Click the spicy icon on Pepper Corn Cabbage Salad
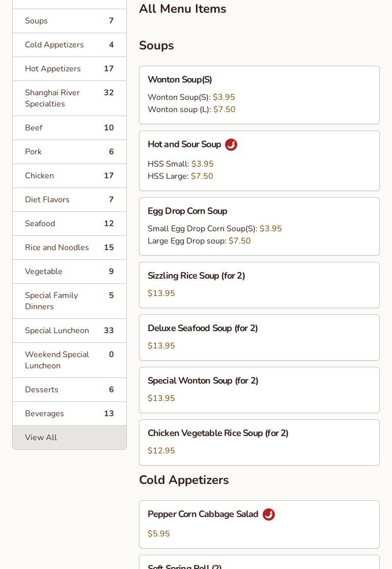 coord(269,514)
